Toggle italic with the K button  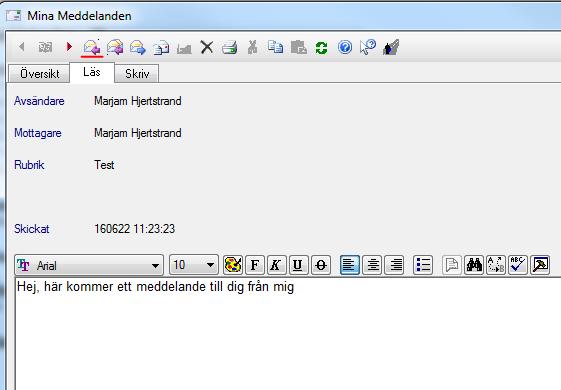(276, 265)
